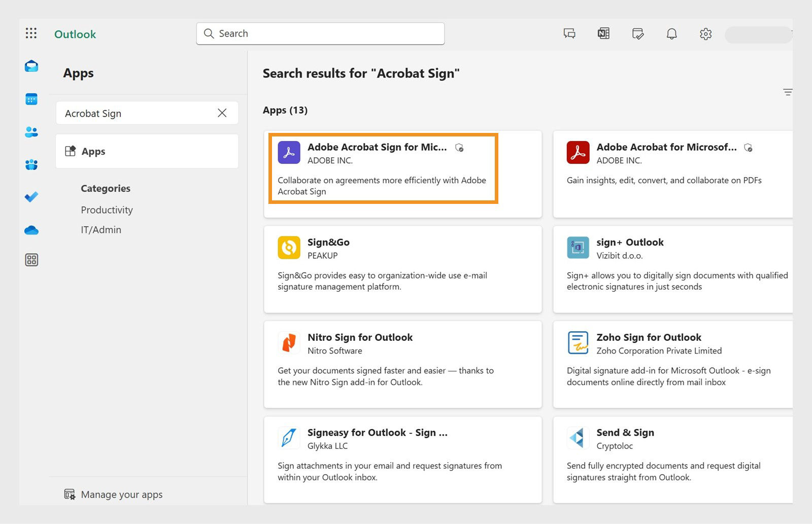
Task: Click 'Send fully encrypted documents' description
Action: 664,471
